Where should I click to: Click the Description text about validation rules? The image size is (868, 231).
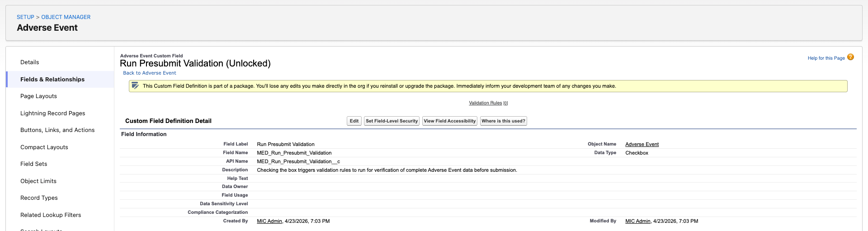387,170
